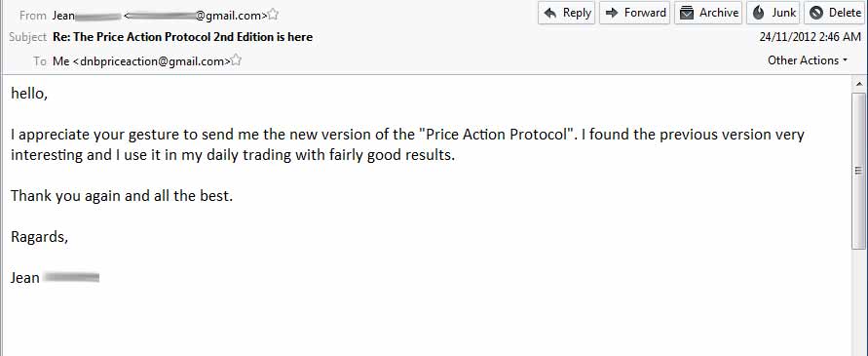The height and width of the screenshot is (356, 868).
Task: Click the message pane scrollbar thumb
Action: click(x=859, y=171)
